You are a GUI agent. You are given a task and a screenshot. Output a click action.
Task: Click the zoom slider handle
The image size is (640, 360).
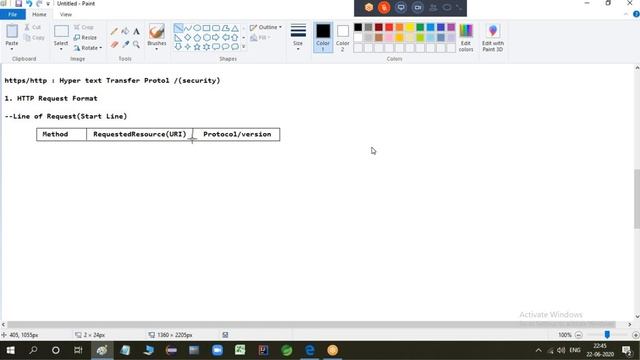[x=607, y=335]
